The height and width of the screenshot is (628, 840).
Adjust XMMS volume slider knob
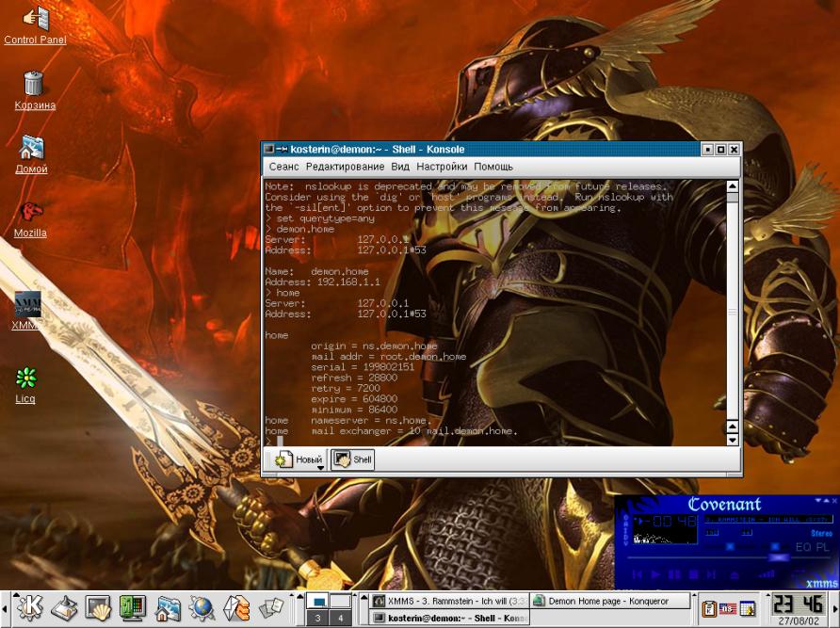[x=730, y=546]
